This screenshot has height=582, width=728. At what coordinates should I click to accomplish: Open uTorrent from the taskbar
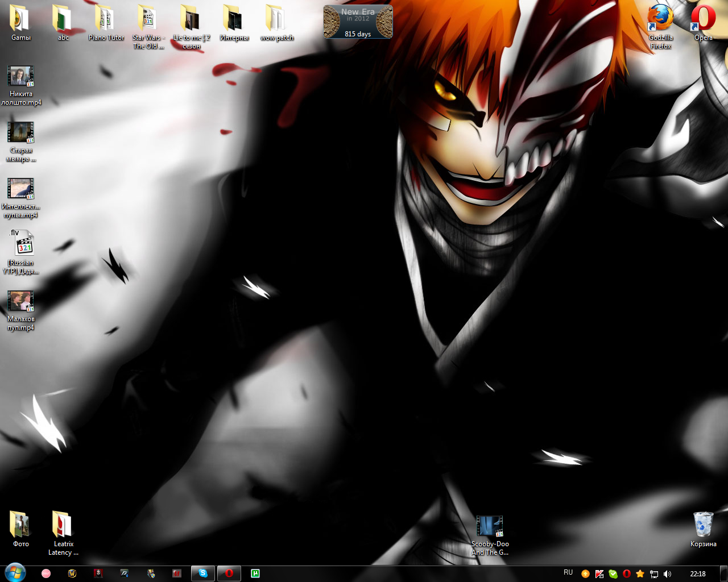255,573
